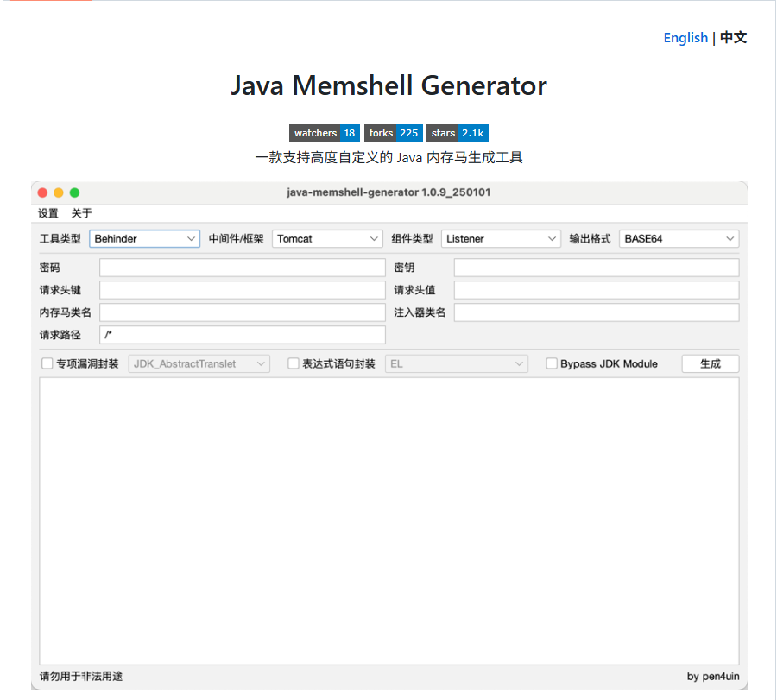Click the watchers badge

(x=324, y=133)
